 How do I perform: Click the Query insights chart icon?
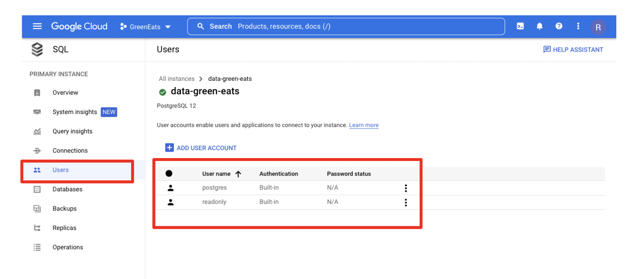click(x=37, y=131)
